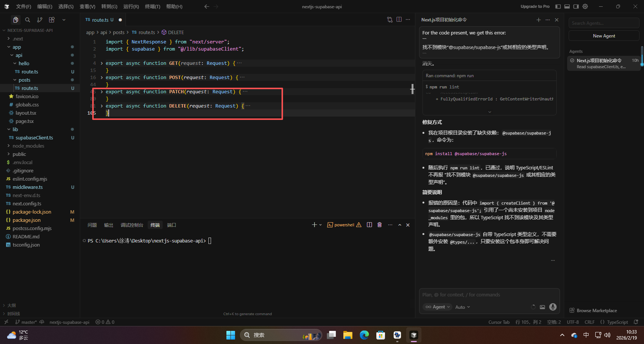
Task: Open the Next.js项目初始化命令 agent entry
Action: (604, 63)
